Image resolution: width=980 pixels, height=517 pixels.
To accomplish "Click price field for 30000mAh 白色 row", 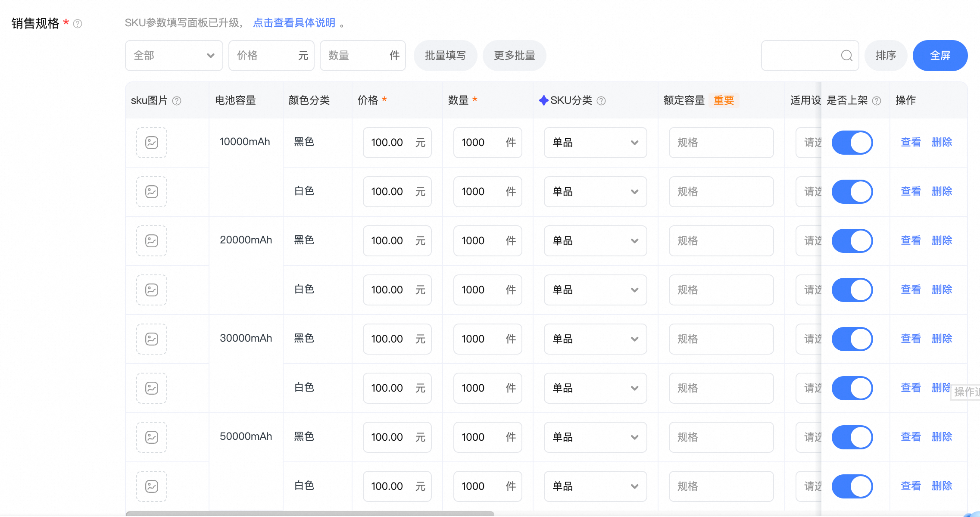I will click(397, 388).
